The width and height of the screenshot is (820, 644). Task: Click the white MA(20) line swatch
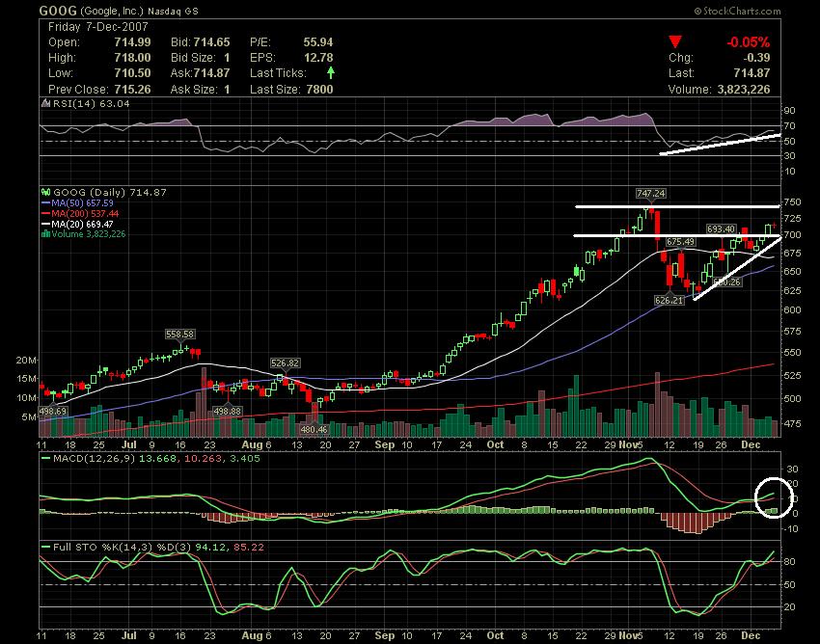pyautogui.click(x=45, y=224)
